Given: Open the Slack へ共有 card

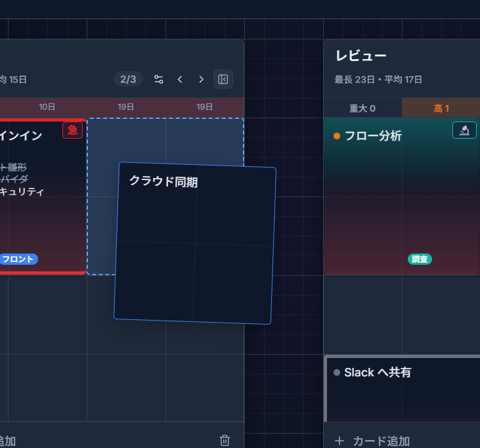Looking at the screenshot, I should click(402, 388).
